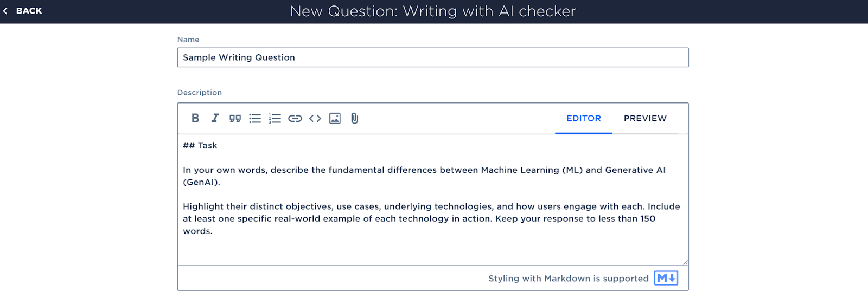Grab the text area resize handle

[x=685, y=262]
